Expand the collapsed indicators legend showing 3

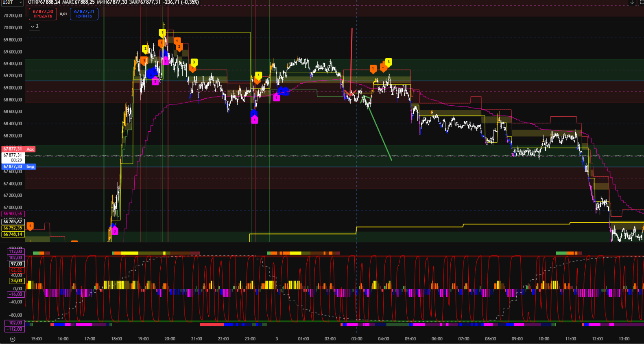(35, 26)
